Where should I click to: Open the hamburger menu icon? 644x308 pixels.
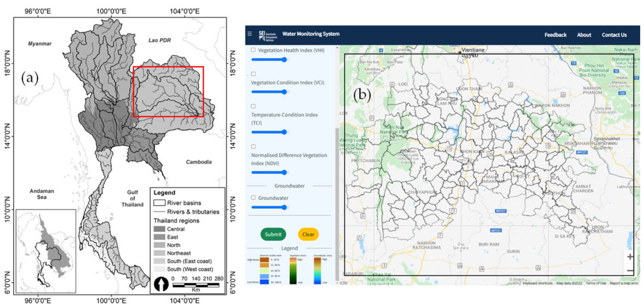click(x=249, y=34)
